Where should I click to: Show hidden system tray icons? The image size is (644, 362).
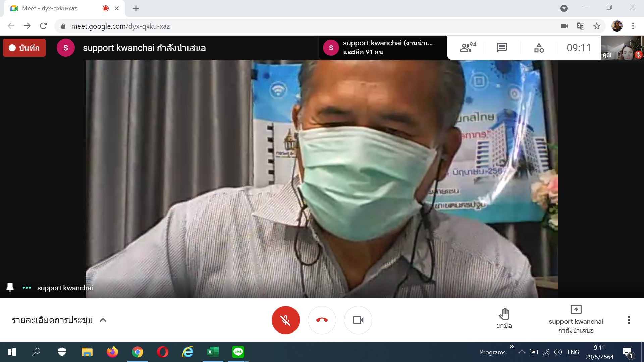(522, 352)
